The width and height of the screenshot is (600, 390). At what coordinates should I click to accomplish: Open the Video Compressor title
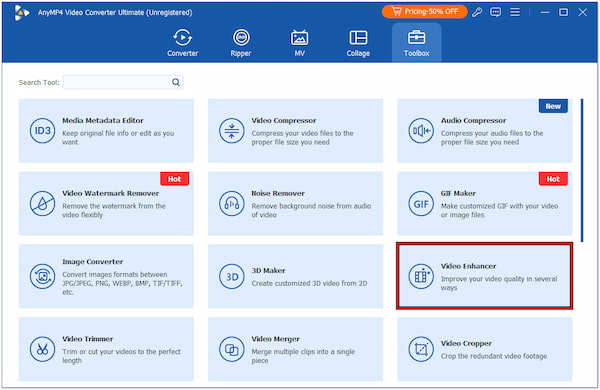click(x=284, y=121)
